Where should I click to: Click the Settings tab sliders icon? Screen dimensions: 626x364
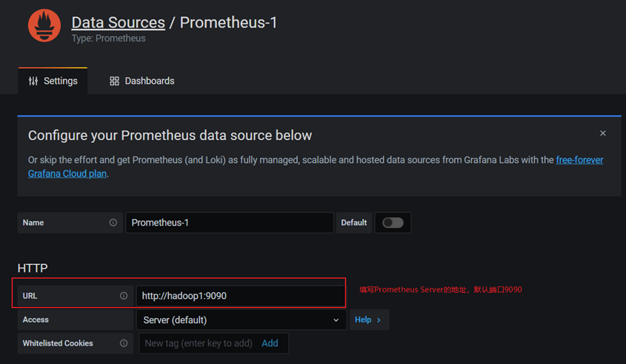(33, 81)
